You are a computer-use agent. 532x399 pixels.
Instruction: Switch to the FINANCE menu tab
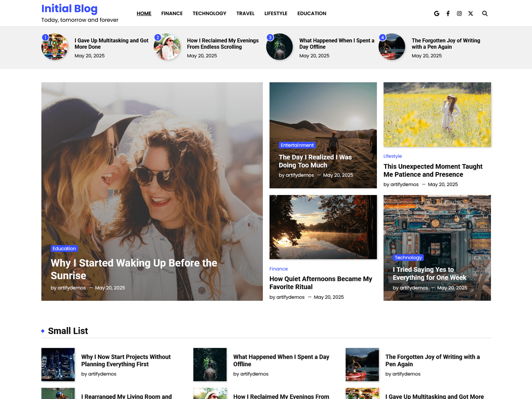click(x=172, y=13)
